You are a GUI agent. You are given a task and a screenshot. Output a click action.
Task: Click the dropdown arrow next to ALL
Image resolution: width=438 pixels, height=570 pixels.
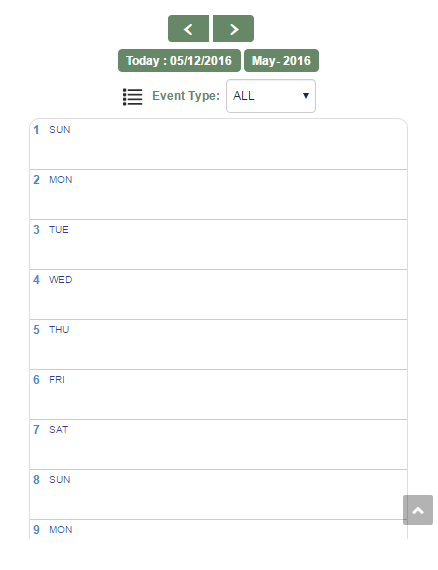306,96
